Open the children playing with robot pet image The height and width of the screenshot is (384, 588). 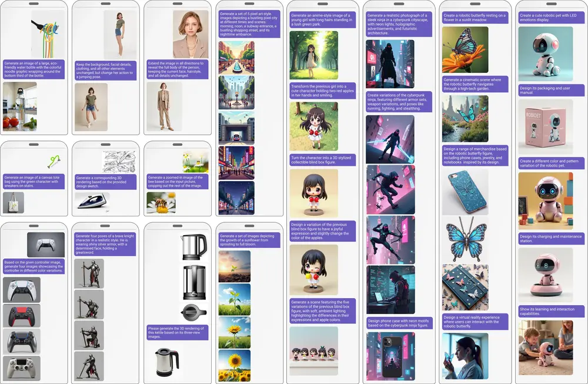coord(546,348)
